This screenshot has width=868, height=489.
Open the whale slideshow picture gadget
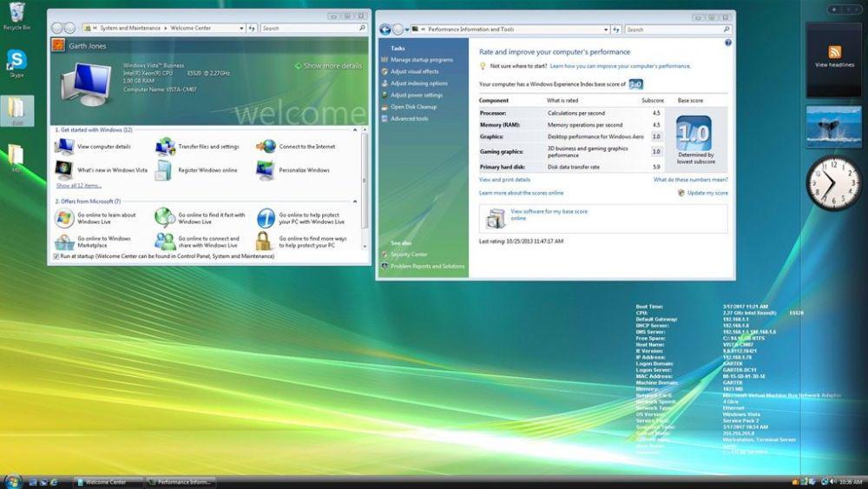pos(833,127)
